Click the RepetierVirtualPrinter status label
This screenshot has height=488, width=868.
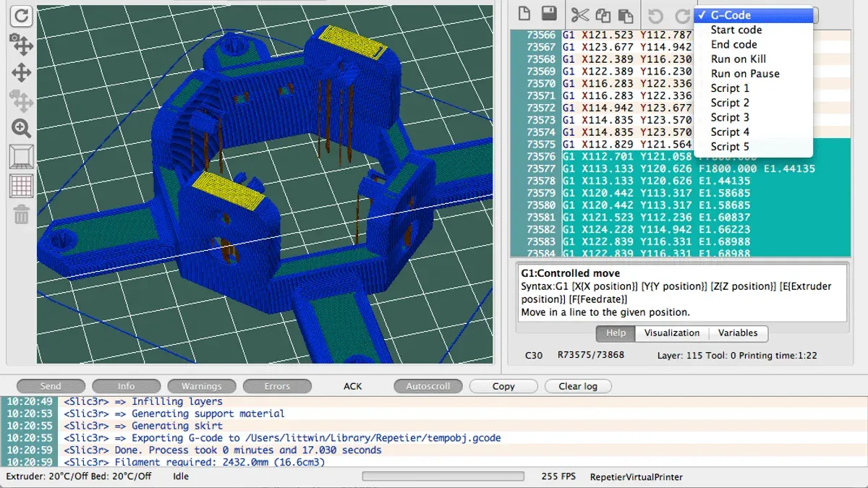[637, 476]
